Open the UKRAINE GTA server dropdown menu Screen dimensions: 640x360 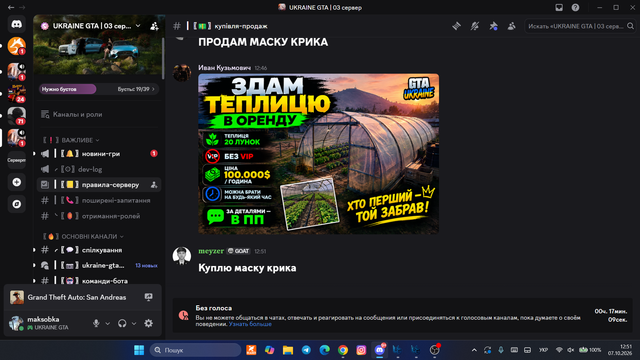(138, 26)
